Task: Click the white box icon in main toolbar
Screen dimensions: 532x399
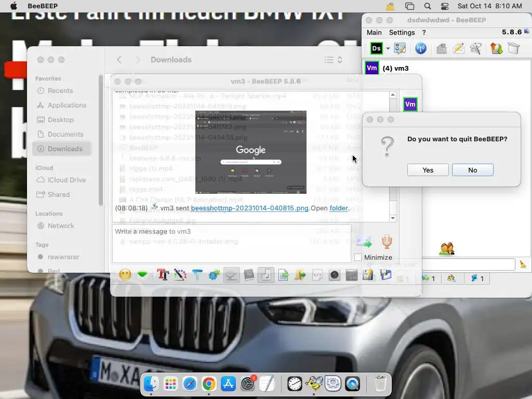Action: (x=514, y=48)
